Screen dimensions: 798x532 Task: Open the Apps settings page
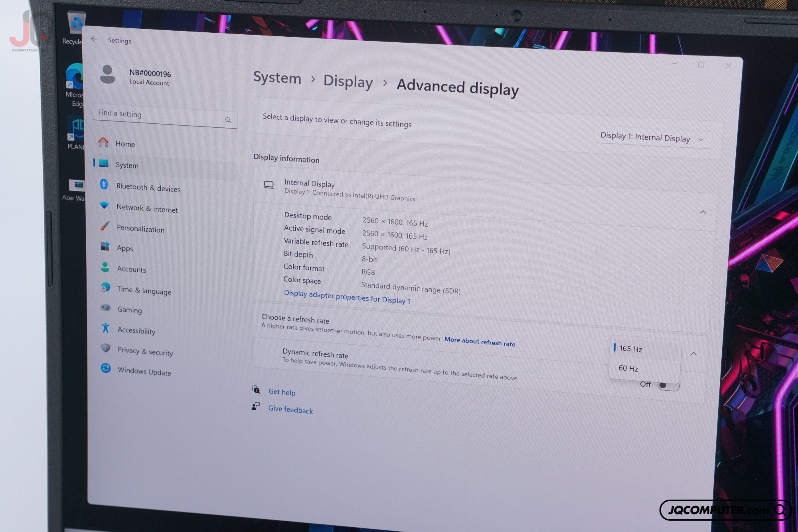point(125,248)
